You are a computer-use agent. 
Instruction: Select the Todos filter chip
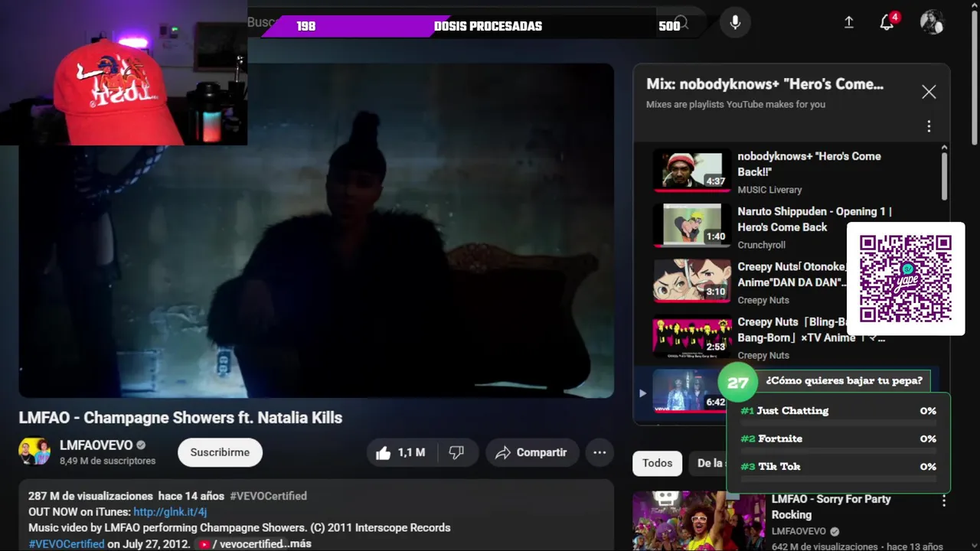click(x=657, y=463)
